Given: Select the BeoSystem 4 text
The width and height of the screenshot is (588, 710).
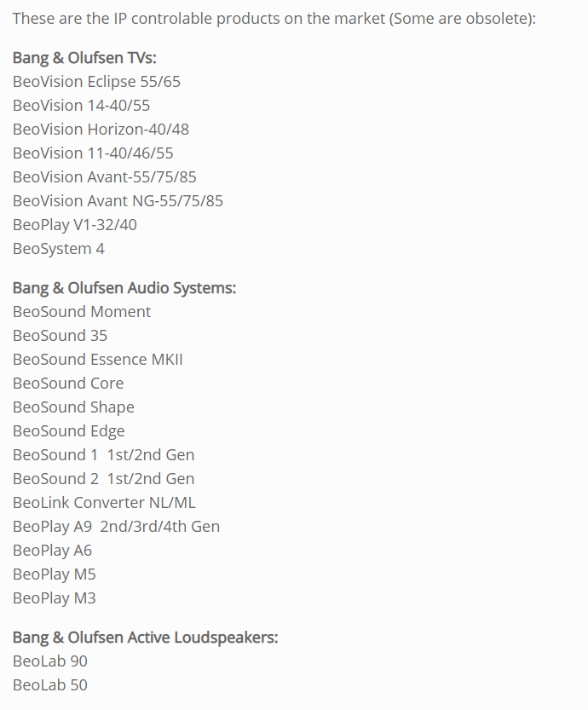Looking at the screenshot, I should pos(59,249).
